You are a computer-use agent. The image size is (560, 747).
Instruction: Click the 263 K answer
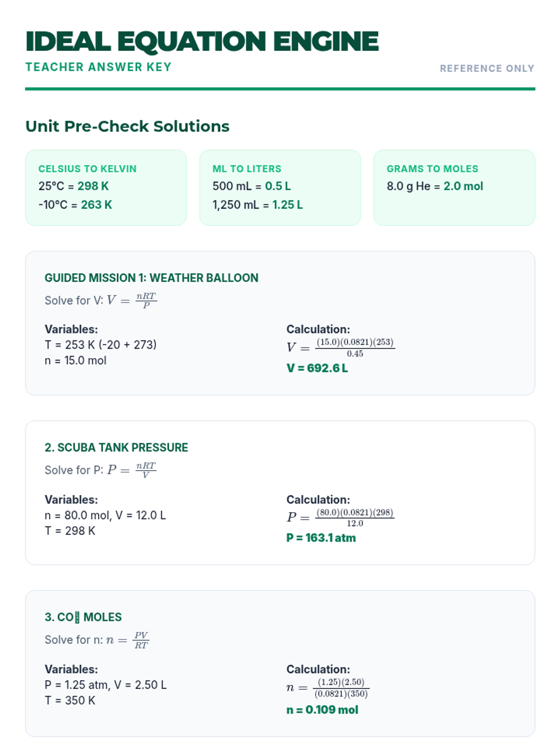(96, 205)
